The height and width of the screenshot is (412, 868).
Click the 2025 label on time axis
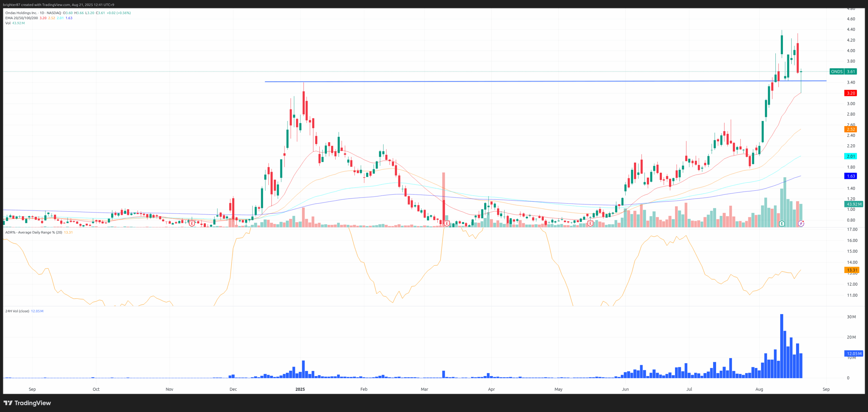(x=300, y=389)
